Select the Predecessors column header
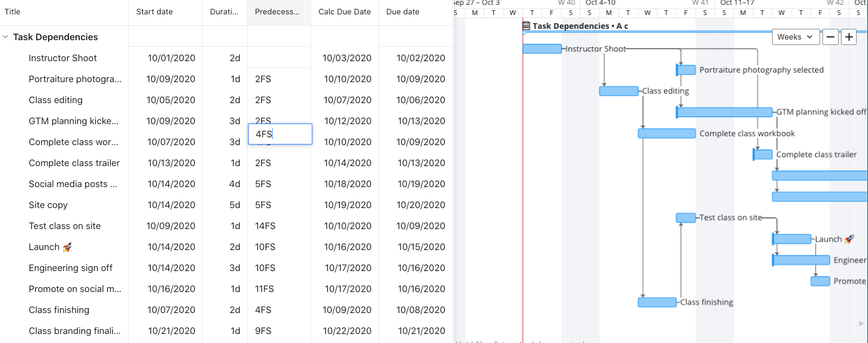Image resolution: width=868 pixels, height=343 pixels. pos(278,11)
